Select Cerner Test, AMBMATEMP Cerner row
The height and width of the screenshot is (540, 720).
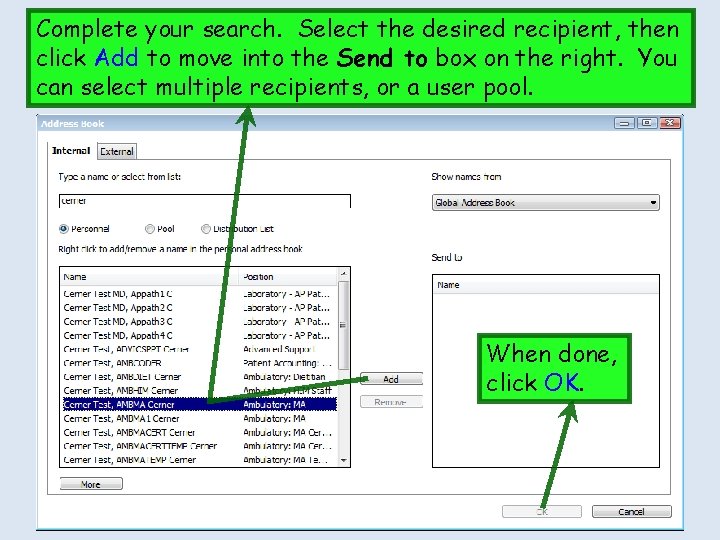point(199,460)
